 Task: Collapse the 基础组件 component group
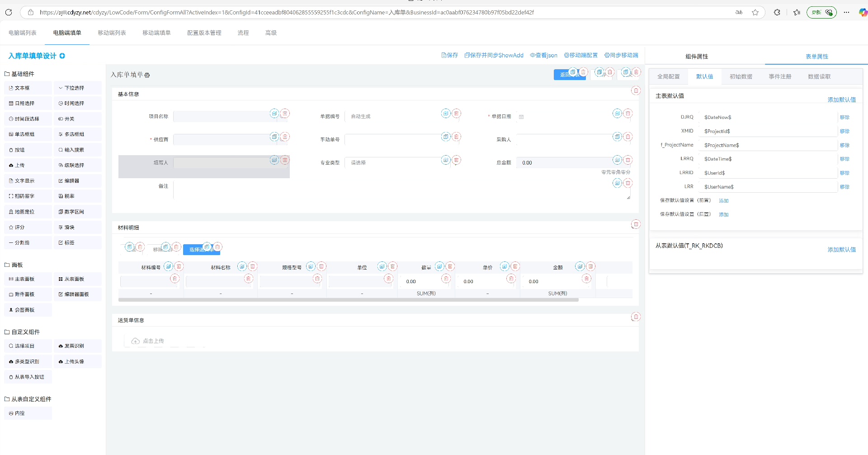click(x=19, y=74)
